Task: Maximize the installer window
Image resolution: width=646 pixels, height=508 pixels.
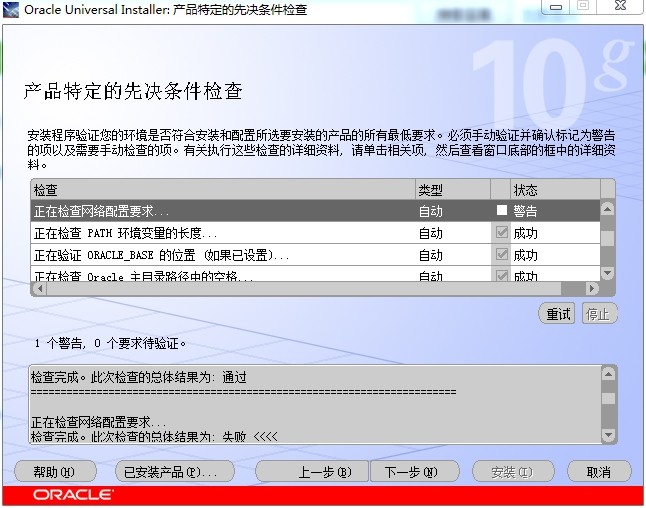Action: pyautogui.click(x=583, y=6)
